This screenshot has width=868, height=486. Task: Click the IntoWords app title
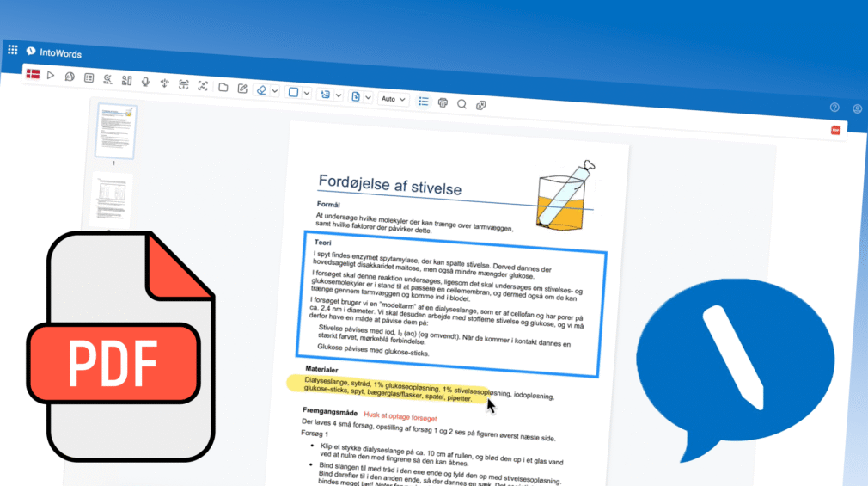point(60,53)
